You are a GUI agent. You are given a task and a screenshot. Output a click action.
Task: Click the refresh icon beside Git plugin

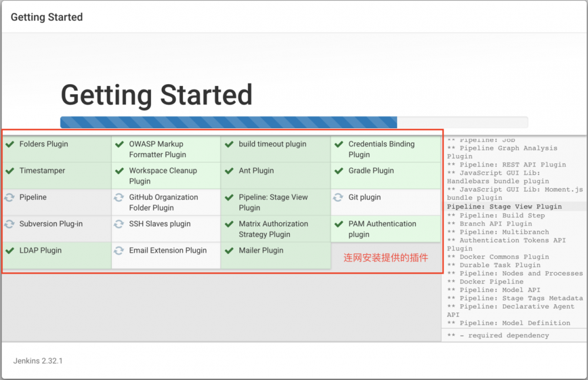(x=340, y=197)
